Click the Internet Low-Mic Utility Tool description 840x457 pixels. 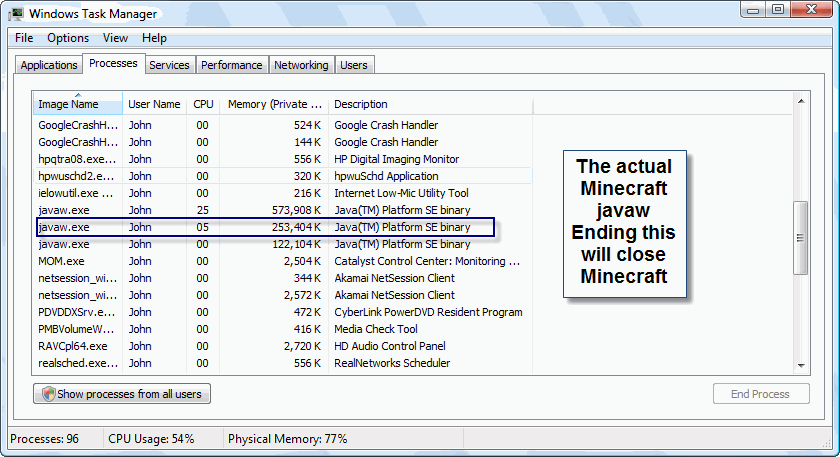401,193
